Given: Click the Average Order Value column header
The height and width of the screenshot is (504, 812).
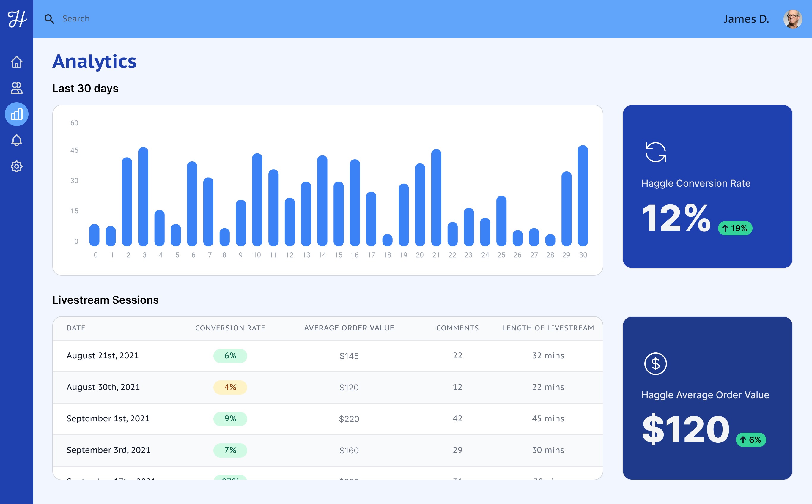Looking at the screenshot, I should 349,328.
